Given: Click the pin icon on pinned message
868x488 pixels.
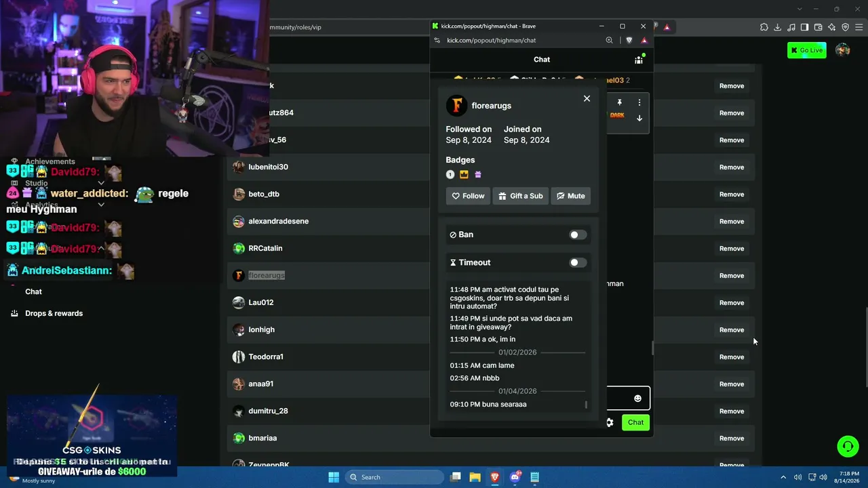Looking at the screenshot, I should click(619, 102).
